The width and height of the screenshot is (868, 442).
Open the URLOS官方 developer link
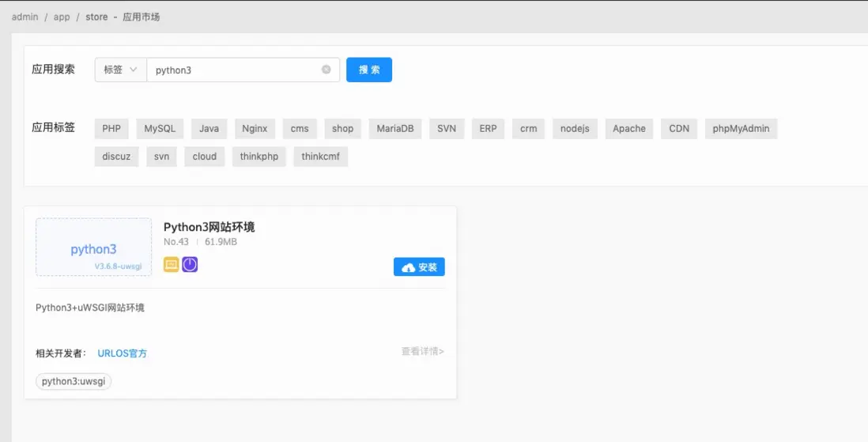(x=123, y=353)
